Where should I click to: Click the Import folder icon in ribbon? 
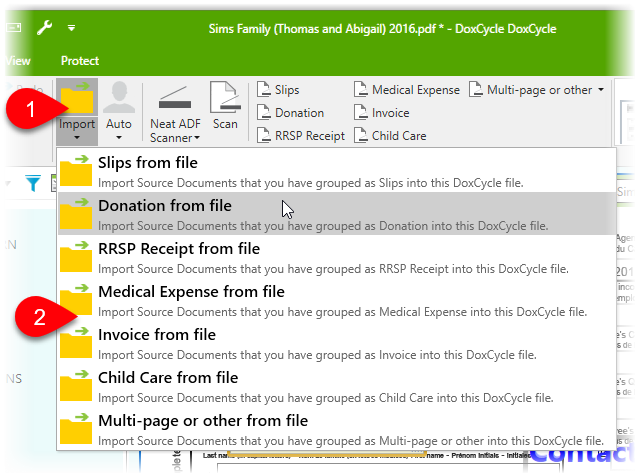(77, 98)
